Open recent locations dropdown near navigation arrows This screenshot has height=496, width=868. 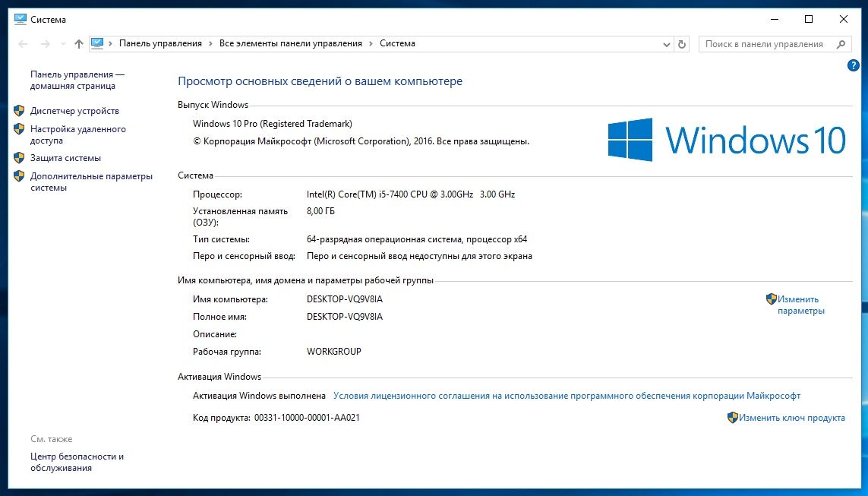pos(63,44)
